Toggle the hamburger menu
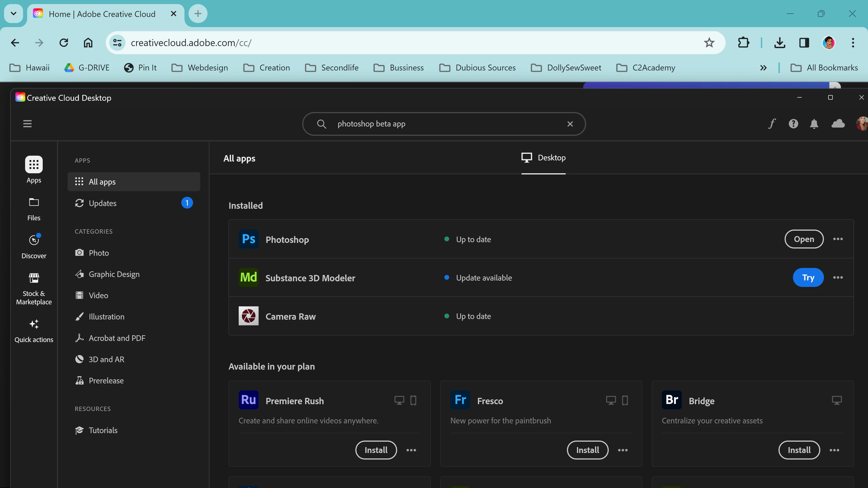Image resolution: width=868 pixels, height=488 pixels. coord(27,124)
